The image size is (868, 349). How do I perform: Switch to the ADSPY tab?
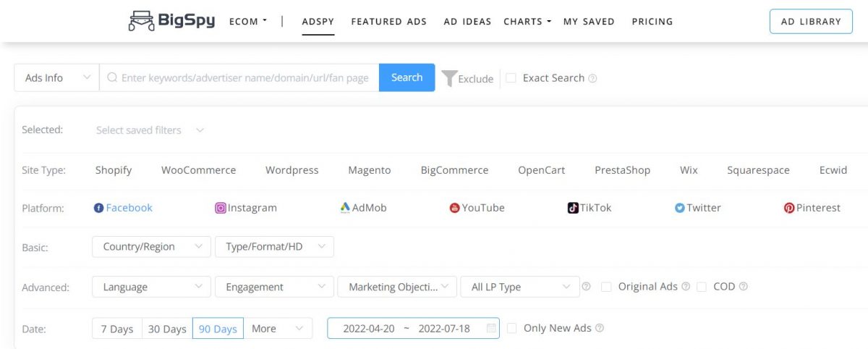[x=318, y=22]
